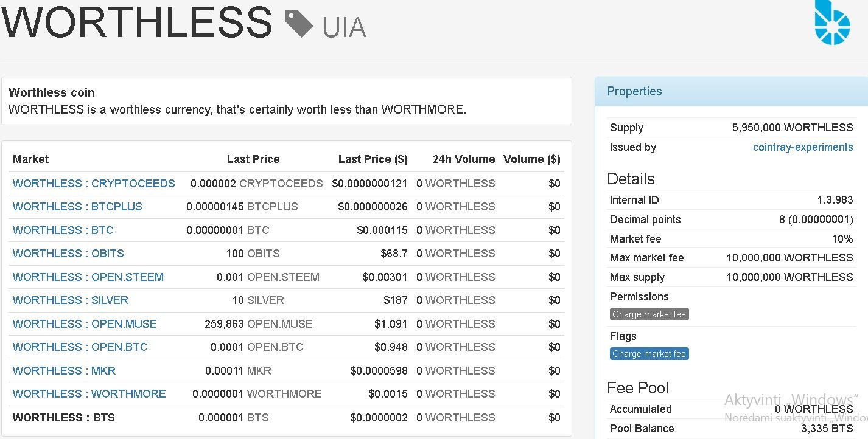868x439 pixels.
Task: Click the blue Charge market fee flag badge
Action: coord(649,354)
